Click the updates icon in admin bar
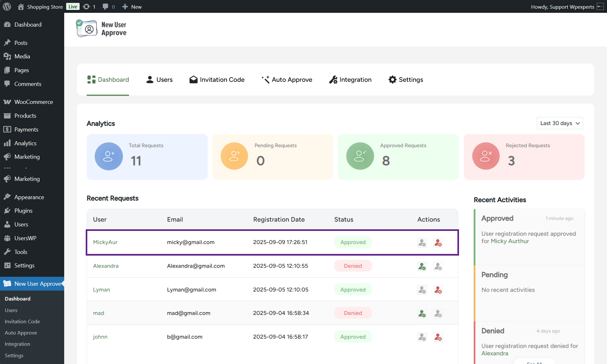This screenshot has height=364, width=607. click(x=89, y=7)
